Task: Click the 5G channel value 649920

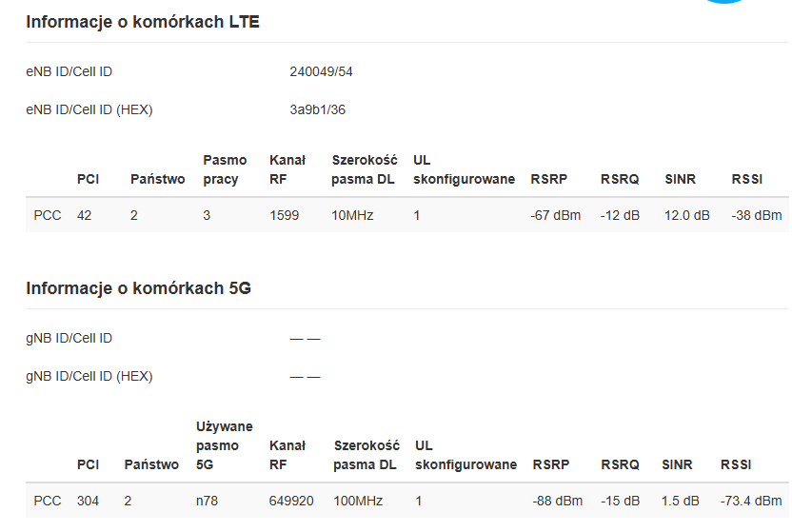Action: tap(291, 501)
